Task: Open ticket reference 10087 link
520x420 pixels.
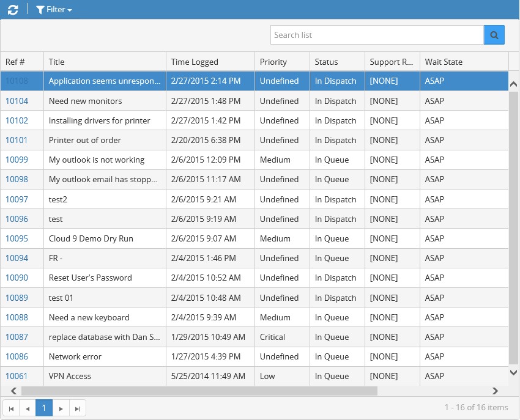Action: [17, 337]
